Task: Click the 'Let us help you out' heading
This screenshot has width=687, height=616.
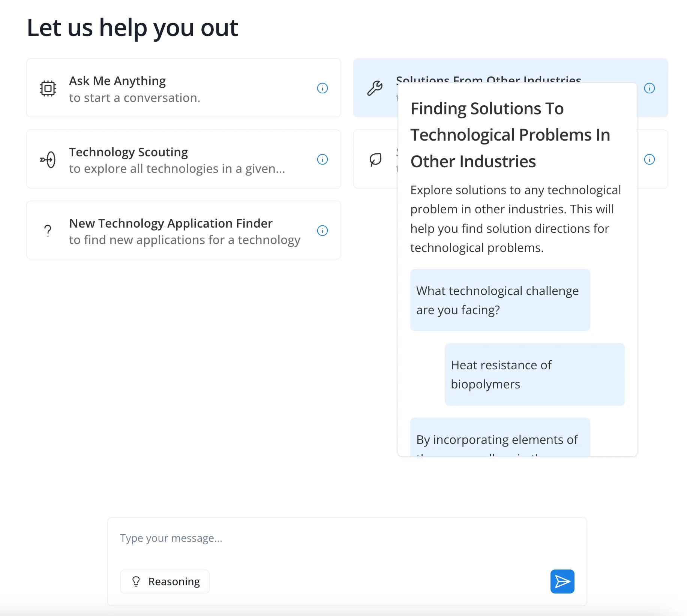Action: (x=132, y=28)
